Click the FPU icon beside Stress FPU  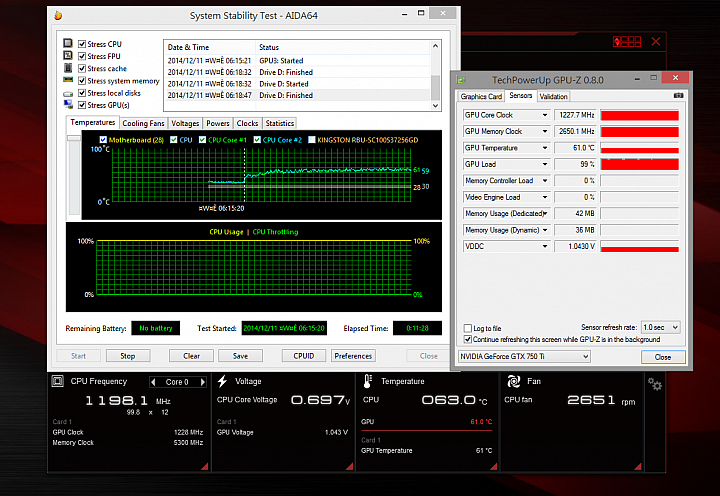pos(68,56)
